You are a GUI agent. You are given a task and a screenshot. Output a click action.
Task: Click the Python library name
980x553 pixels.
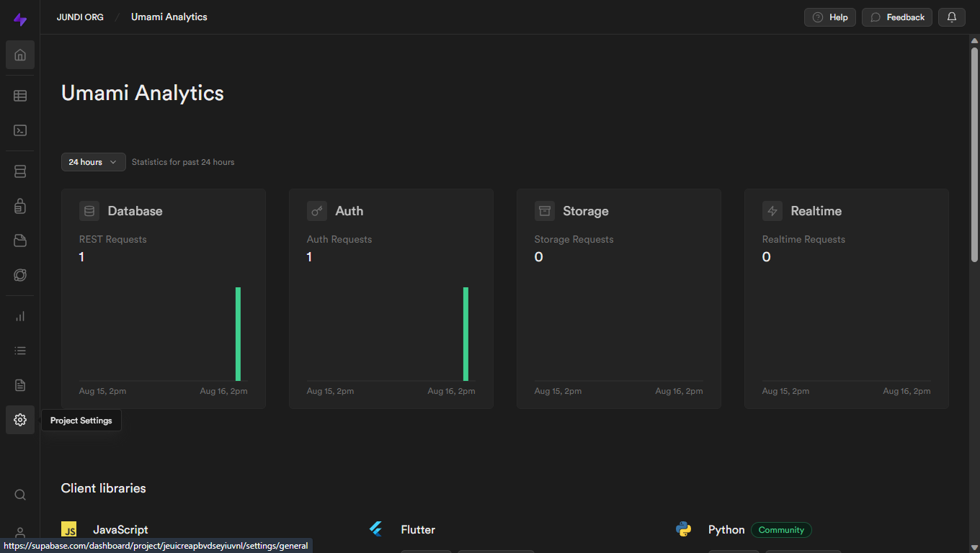726,530
